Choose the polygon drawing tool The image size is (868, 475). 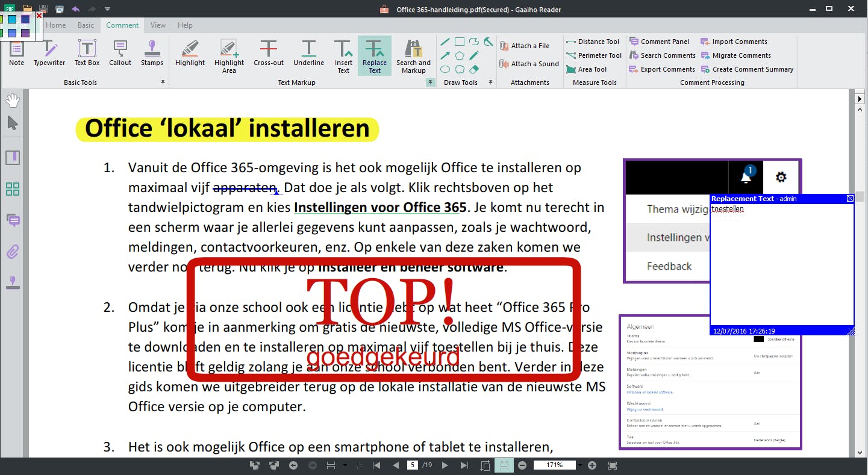click(460, 55)
